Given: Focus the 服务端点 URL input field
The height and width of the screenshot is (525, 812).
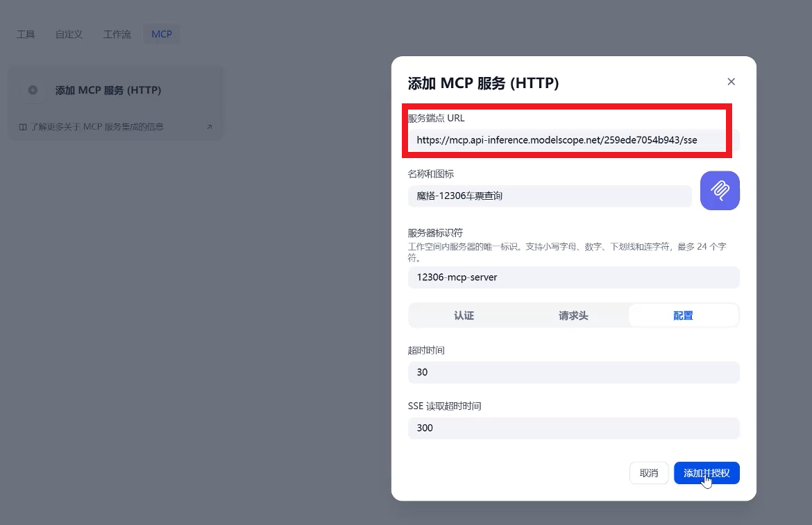Looking at the screenshot, I should tap(574, 140).
